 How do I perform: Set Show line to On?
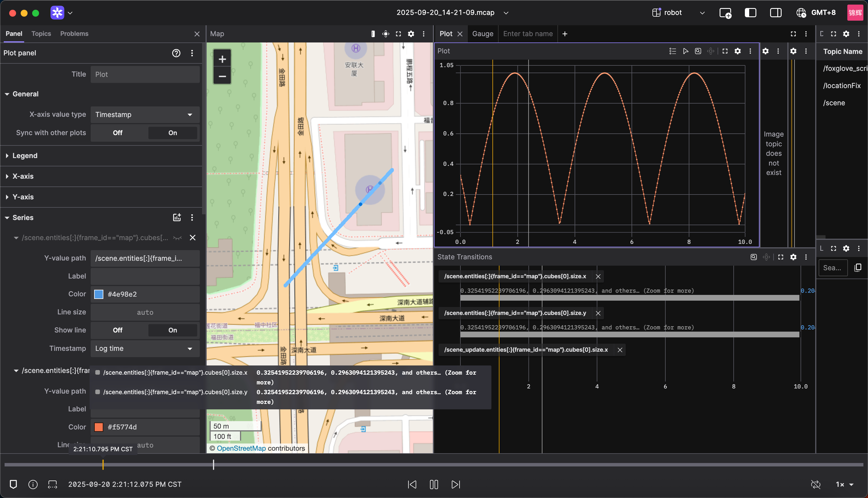(173, 330)
